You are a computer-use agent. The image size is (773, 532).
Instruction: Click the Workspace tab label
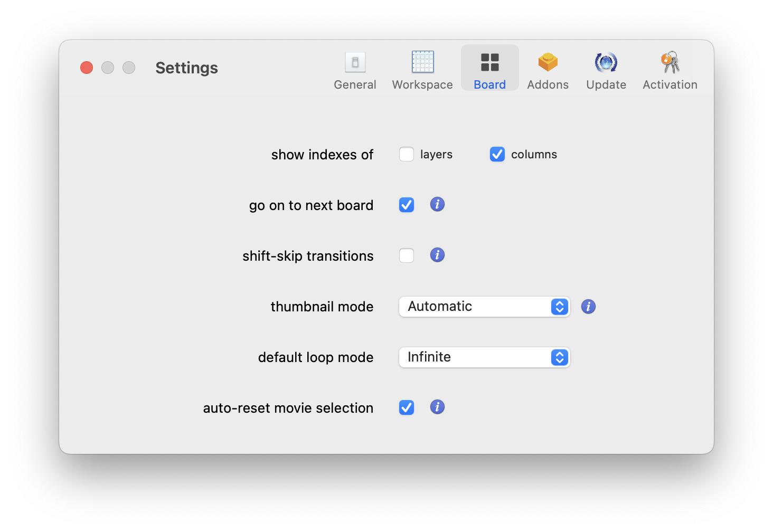tap(422, 84)
